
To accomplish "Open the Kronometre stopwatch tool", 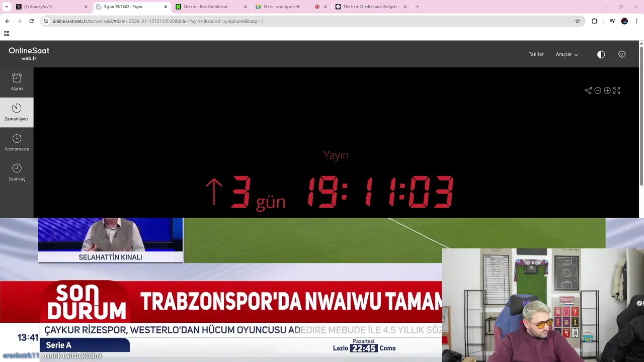I will point(17,142).
